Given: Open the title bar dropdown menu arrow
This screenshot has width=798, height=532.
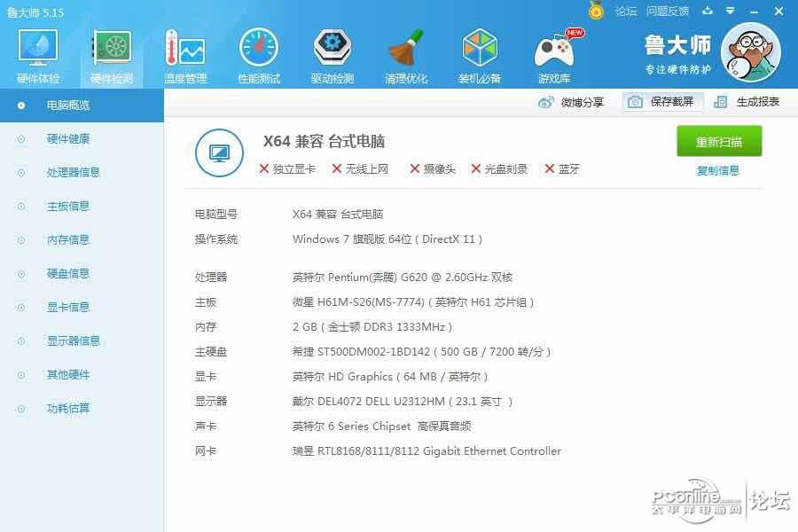Looking at the screenshot, I should (731, 10).
